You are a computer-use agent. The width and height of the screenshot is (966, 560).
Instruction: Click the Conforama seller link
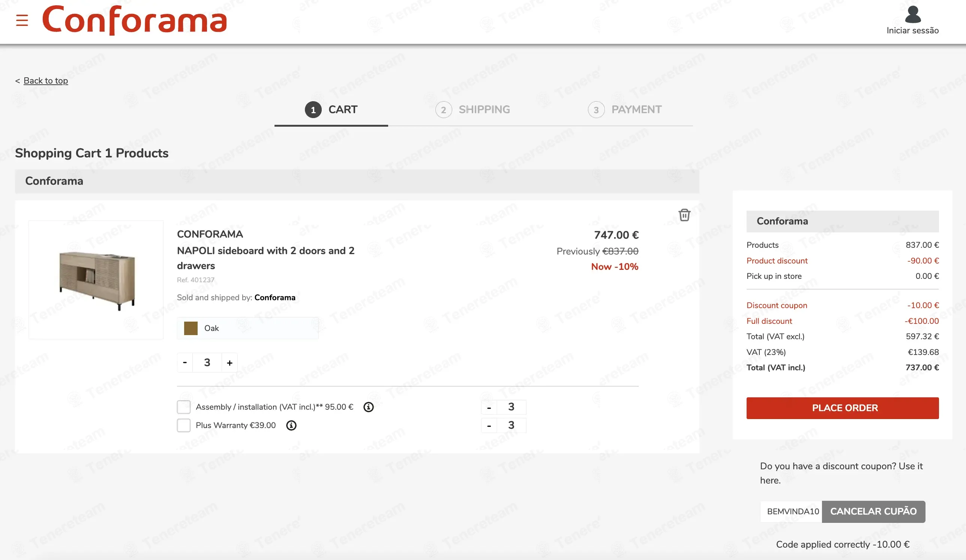pos(275,298)
